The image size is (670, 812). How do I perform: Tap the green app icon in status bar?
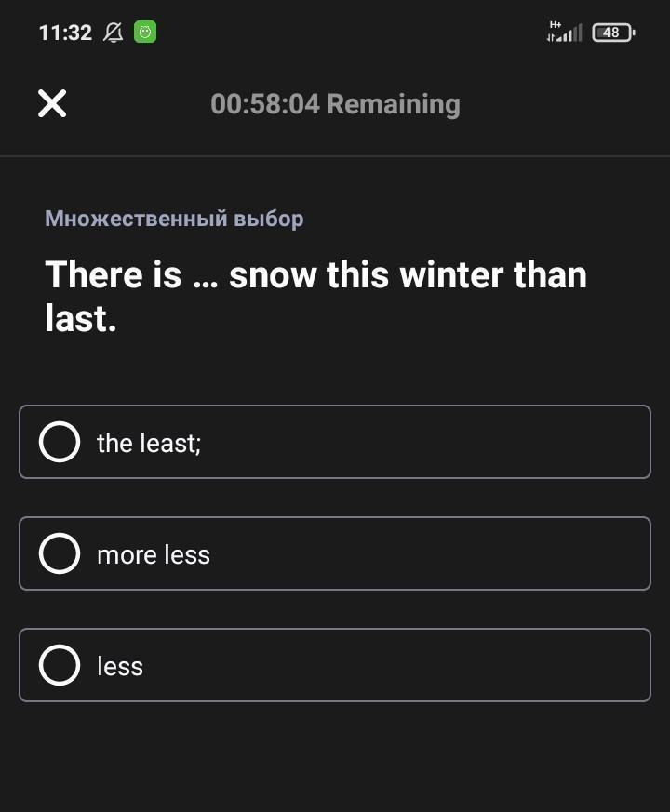click(x=145, y=33)
